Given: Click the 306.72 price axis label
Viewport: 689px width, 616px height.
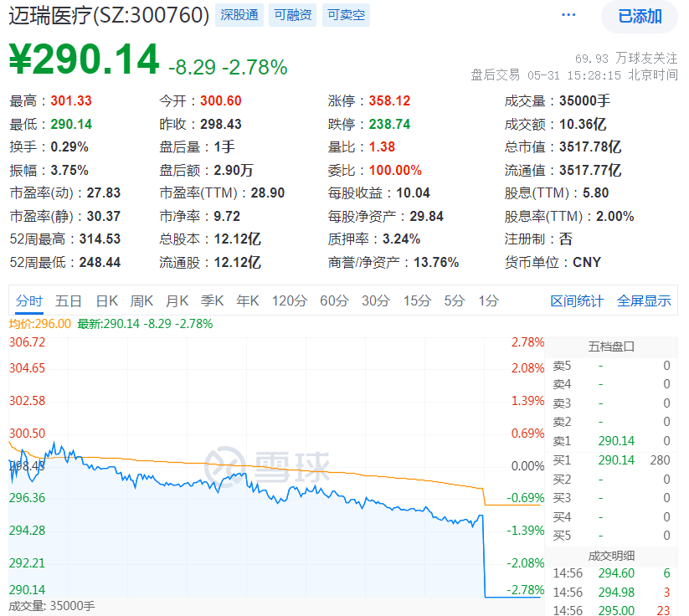Looking at the screenshot, I should (x=28, y=342).
